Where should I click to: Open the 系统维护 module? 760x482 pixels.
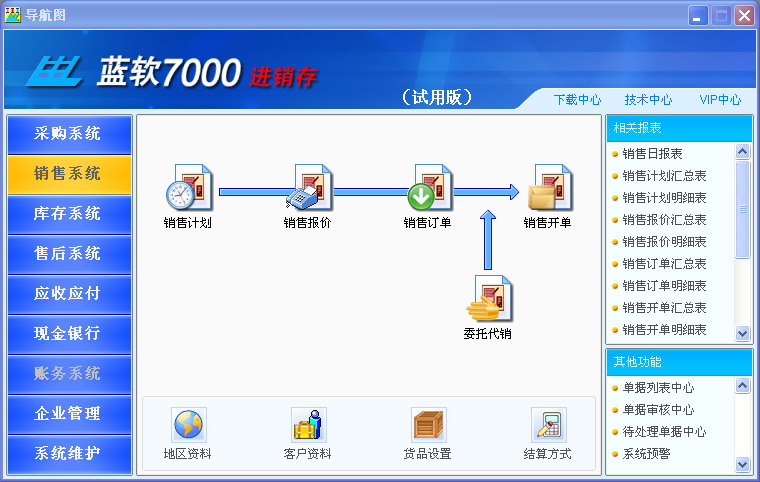69,454
